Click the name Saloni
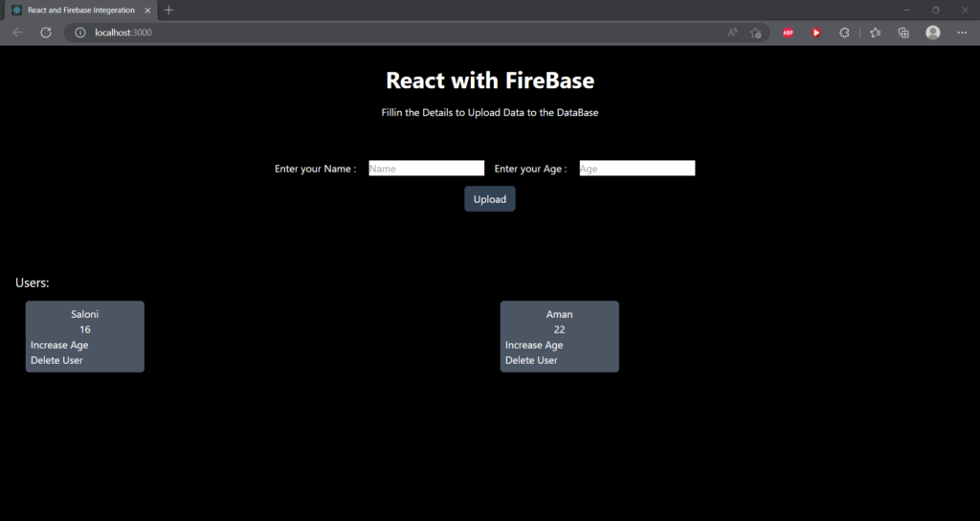This screenshot has width=980, height=521. [84, 314]
